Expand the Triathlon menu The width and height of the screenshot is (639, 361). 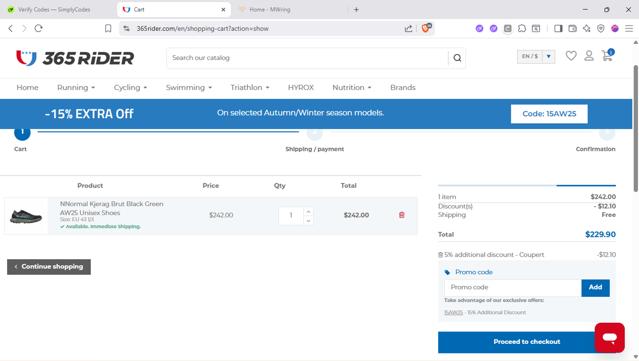[x=250, y=88]
